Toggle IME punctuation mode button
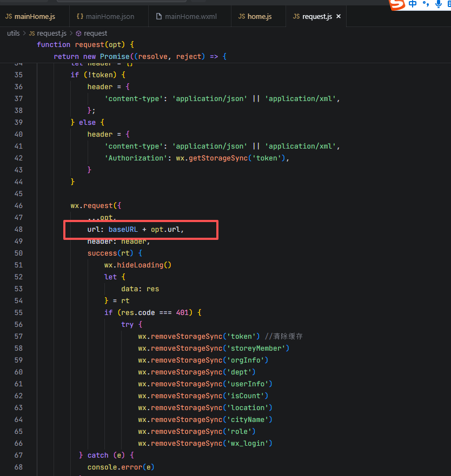The image size is (451, 476). click(x=426, y=4)
